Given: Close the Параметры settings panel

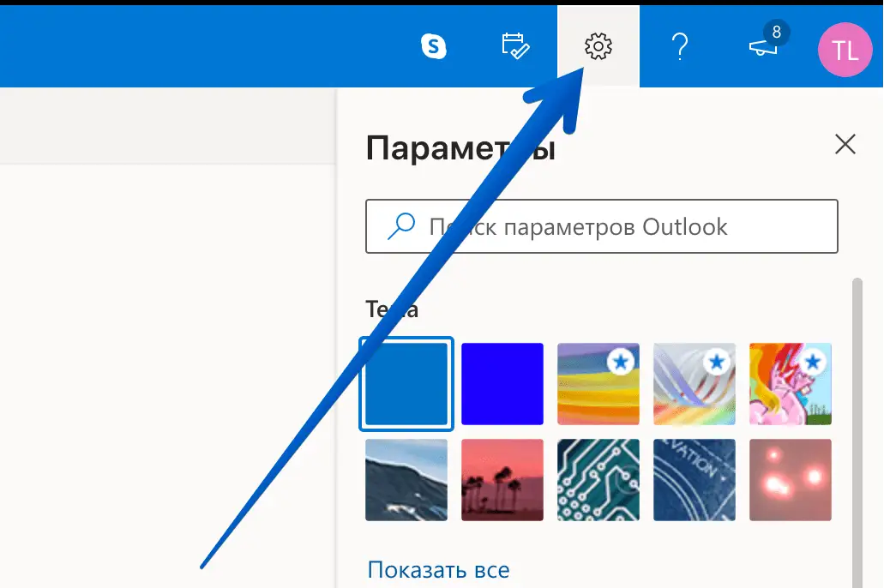Looking at the screenshot, I should click(845, 144).
